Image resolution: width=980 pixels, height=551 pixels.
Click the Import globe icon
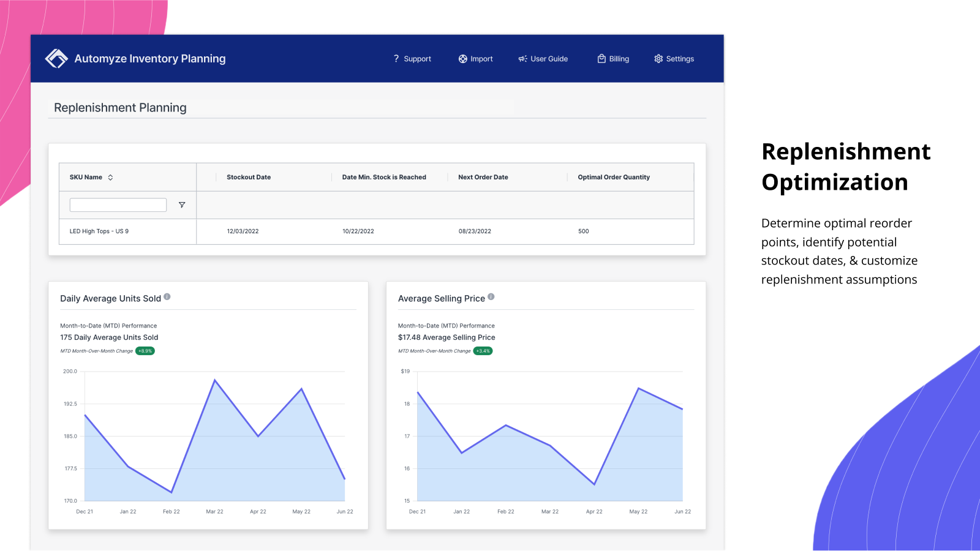tap(463, 59)
